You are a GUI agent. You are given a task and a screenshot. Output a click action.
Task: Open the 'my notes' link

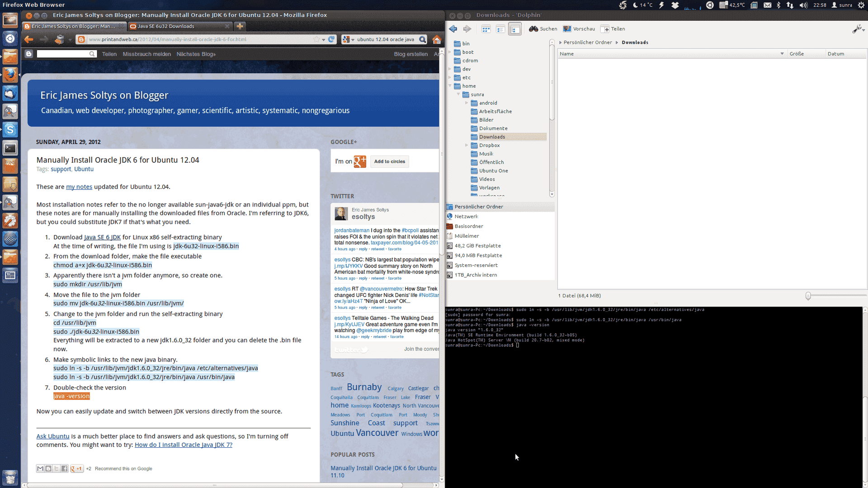(79, 187)
